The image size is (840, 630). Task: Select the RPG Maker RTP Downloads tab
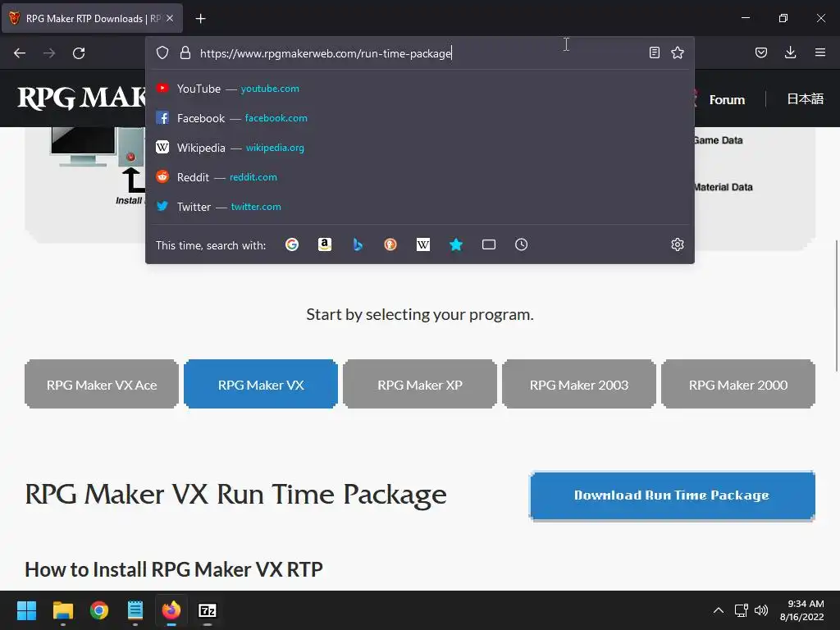[x=93, y=18]
